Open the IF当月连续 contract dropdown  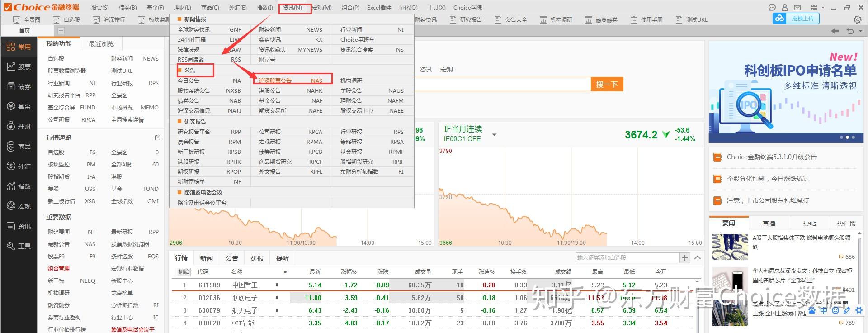[x=494, y=135]
